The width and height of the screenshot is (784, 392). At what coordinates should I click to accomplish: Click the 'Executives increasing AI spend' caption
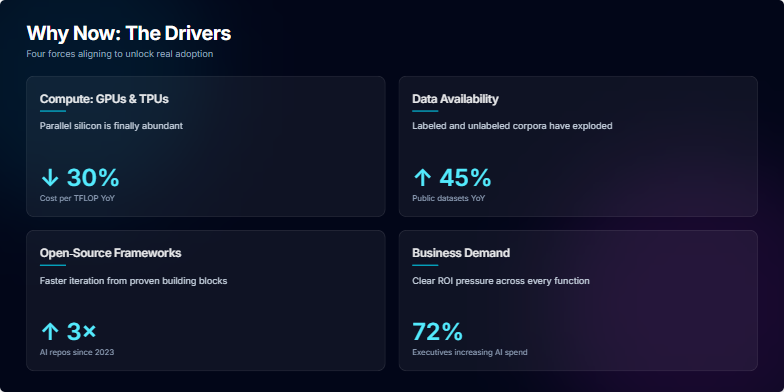[x=470, y=352]
